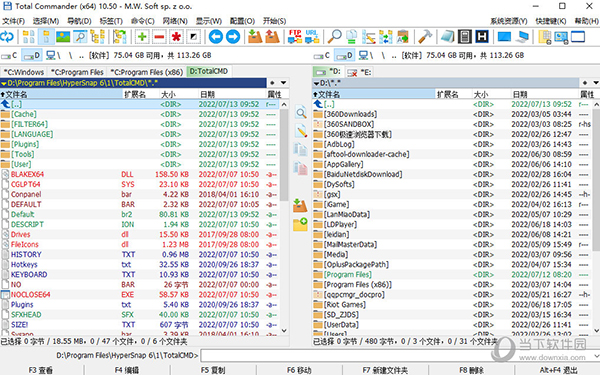
Task: Click right panel scrollbar up arrow
Action: coord(597,104)
